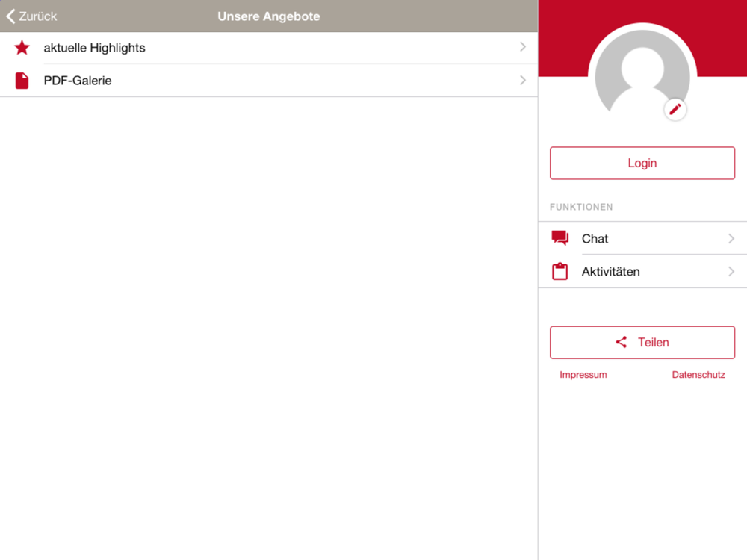Click the pencil edit icon on avatar
The width and height of the screenshot is (747, 560).
coord(675,110)
